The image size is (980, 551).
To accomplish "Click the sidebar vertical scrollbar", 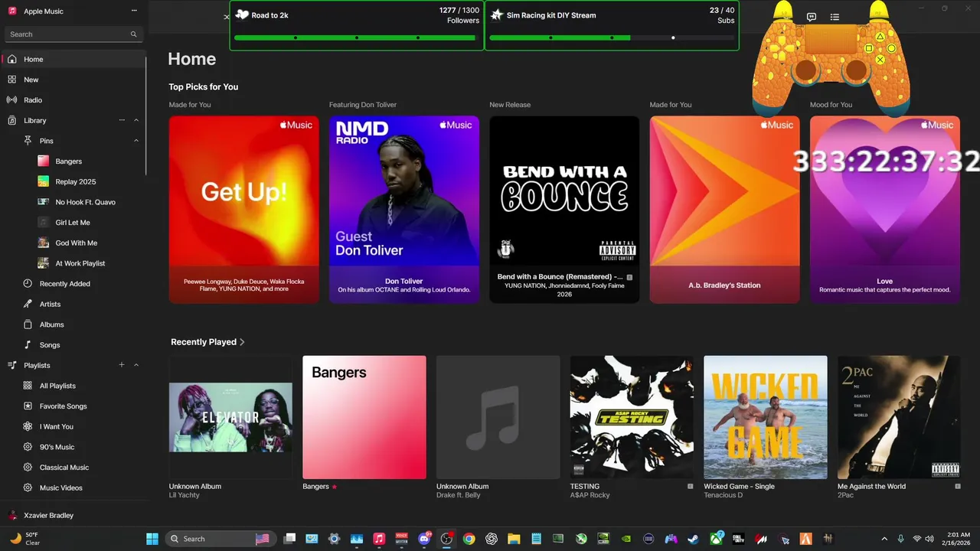I will [x=145, y=115].
